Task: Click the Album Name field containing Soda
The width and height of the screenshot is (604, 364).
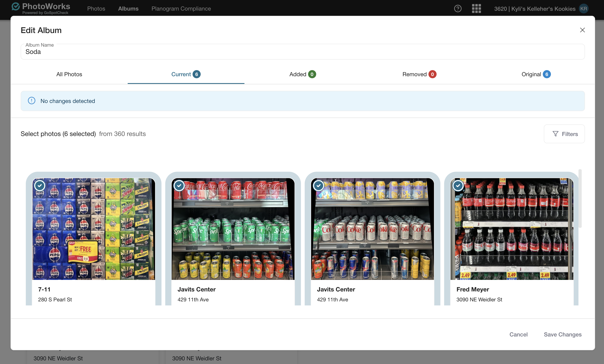Action: pyautogui.click(x=302, y=52)
